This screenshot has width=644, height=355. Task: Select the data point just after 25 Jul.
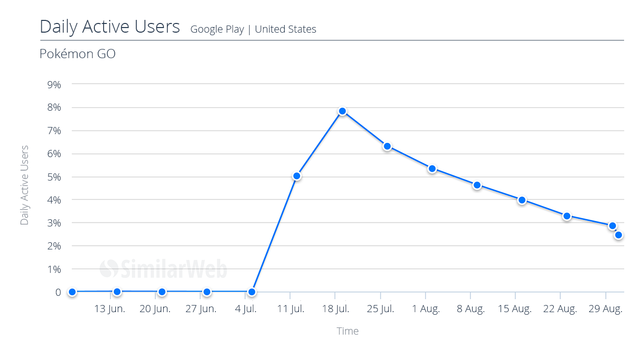[387, 146]
